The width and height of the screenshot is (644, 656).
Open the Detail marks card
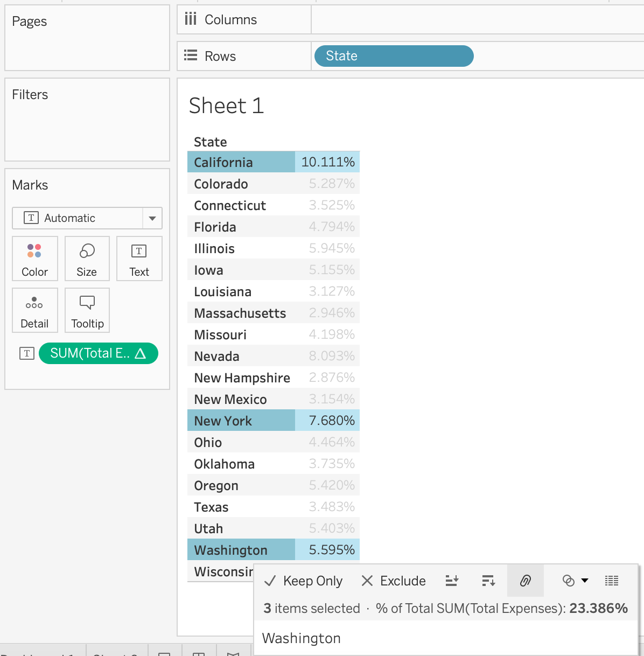coord(35,310)
